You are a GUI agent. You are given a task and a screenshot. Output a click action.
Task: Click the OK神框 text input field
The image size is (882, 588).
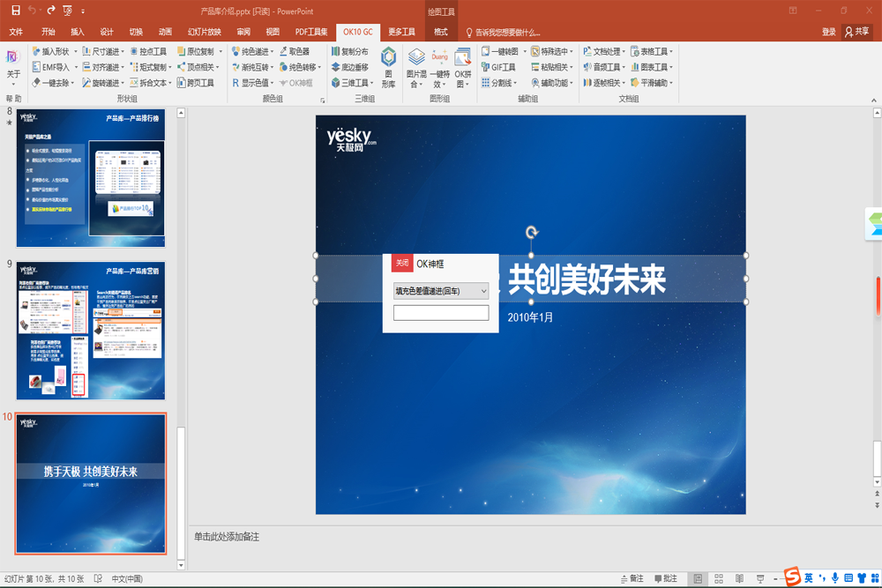point(441,313)
